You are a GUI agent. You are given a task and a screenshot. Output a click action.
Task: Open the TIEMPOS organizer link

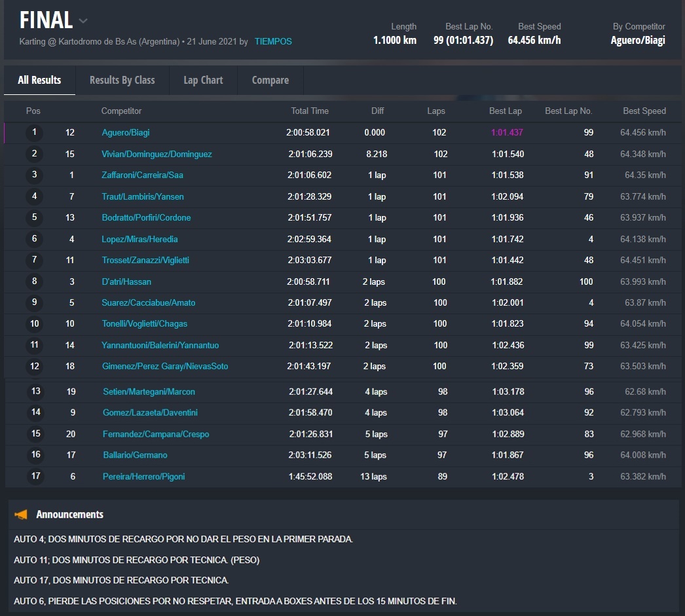pos(273,41)
